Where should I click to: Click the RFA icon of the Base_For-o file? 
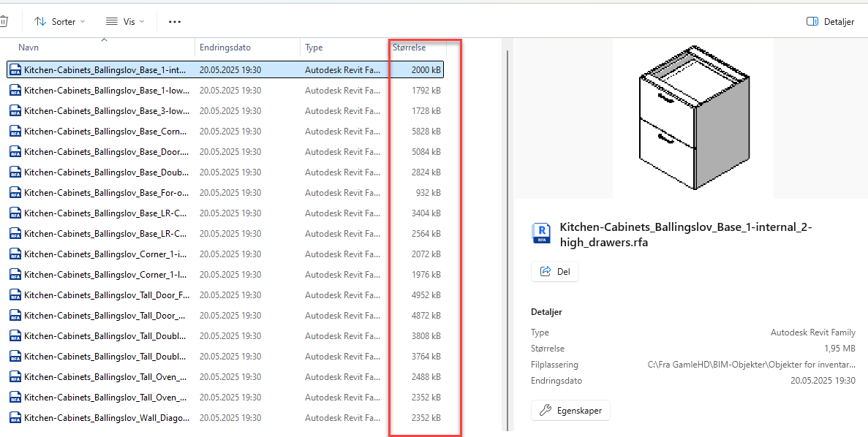pos(15,192)
